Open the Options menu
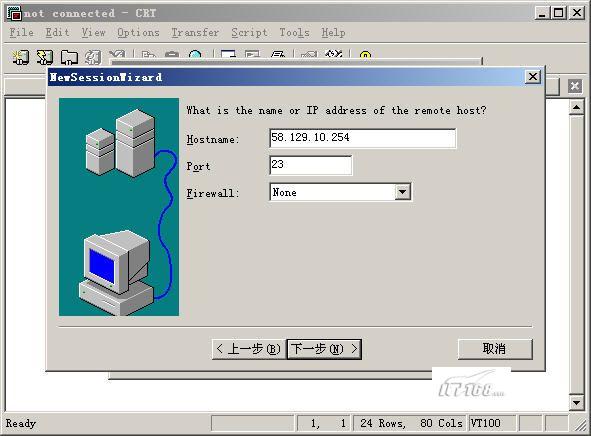 [138, 33]
